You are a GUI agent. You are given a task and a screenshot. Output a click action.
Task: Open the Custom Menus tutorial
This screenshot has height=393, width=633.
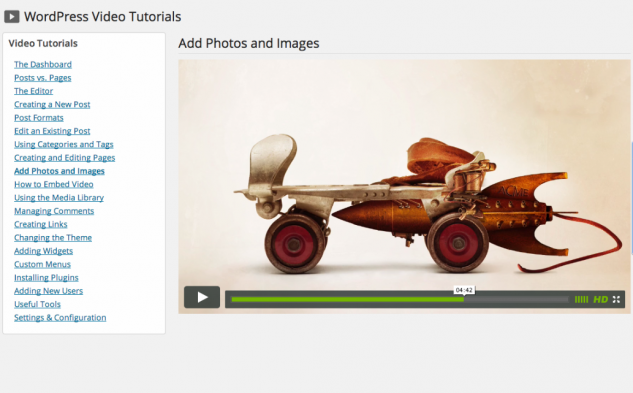coord(42,264)
